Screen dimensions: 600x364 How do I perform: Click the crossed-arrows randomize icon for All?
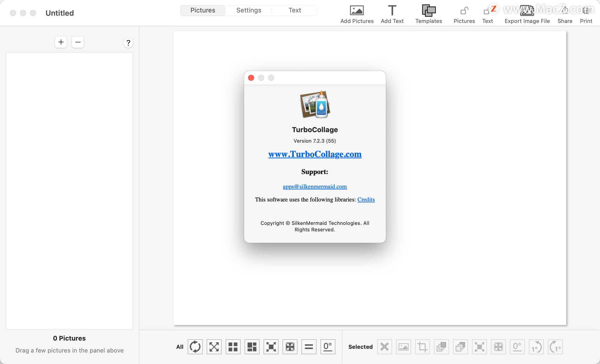(x=214, y=347)
